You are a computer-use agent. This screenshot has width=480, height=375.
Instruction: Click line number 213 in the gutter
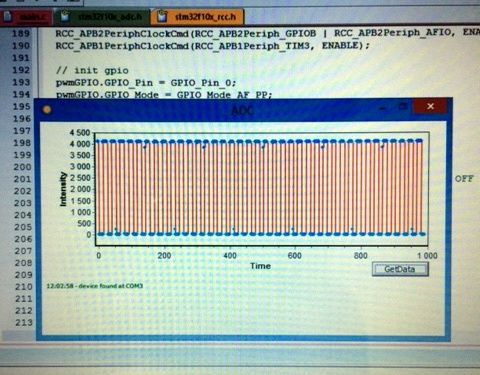[24, 323]
